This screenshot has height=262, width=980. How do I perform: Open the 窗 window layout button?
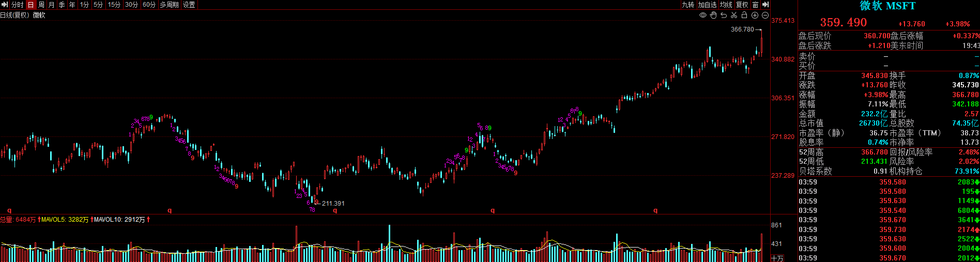coord(756,5)
